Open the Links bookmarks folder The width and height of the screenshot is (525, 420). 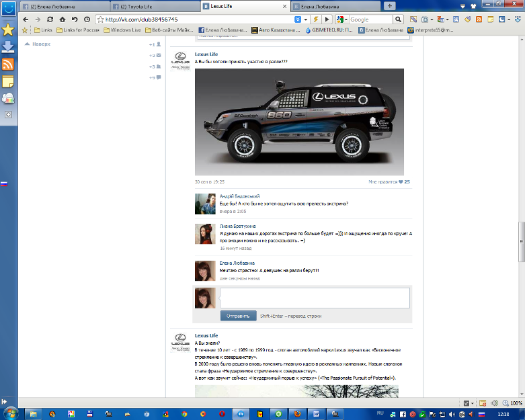pos(43,30)
